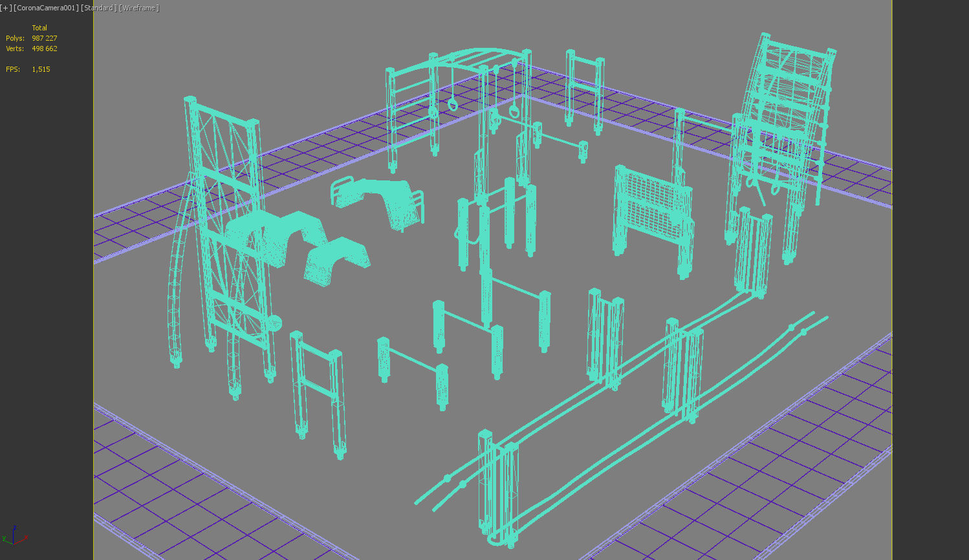This screenshot has height=560, width=969.
Task: Select the Verts count 498 662
Action: pos(45,48)
